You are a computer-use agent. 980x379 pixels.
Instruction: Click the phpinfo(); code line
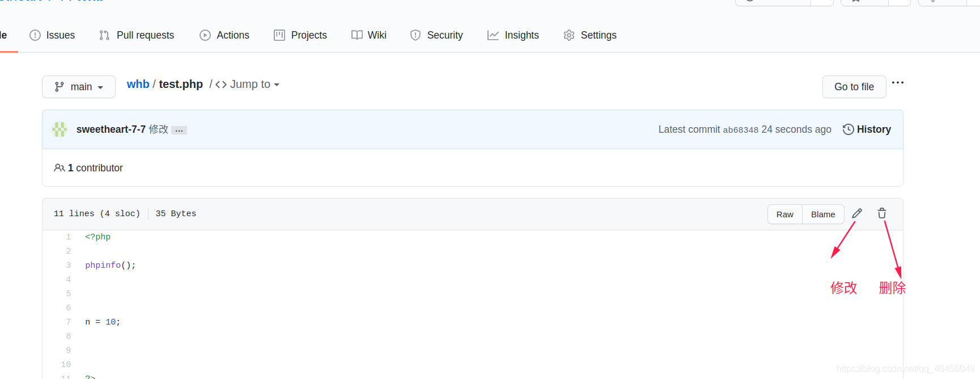point(111,265)
